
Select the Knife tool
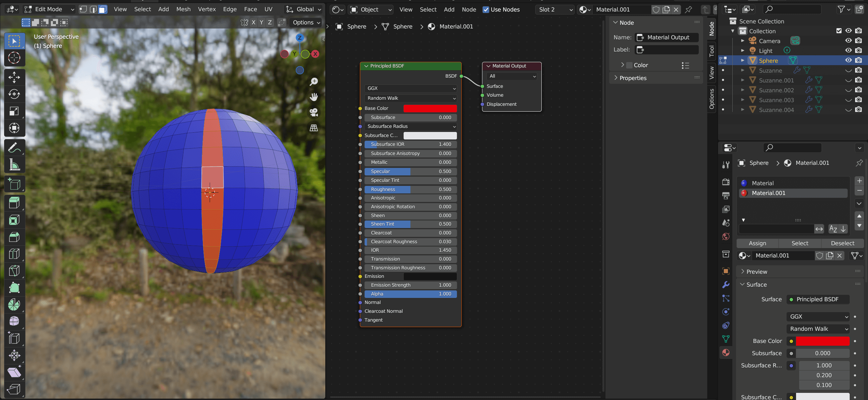point(14,271)
